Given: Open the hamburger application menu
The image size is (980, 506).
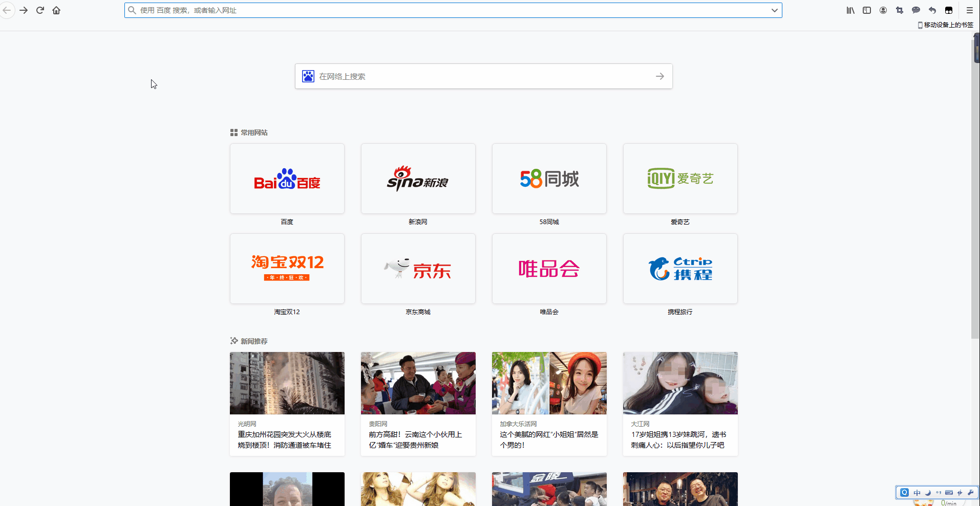Looking at the screenshot, I should pos(969,10).
